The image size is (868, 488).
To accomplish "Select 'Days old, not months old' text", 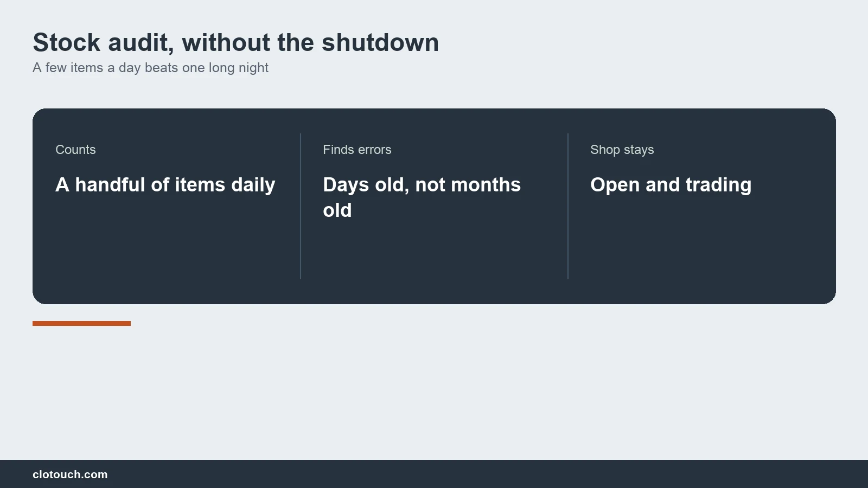I will tap(422, 197).
